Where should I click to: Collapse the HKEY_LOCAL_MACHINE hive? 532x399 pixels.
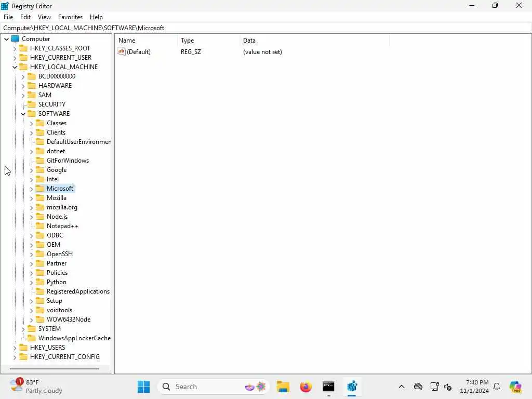click(x=15, y=67)
